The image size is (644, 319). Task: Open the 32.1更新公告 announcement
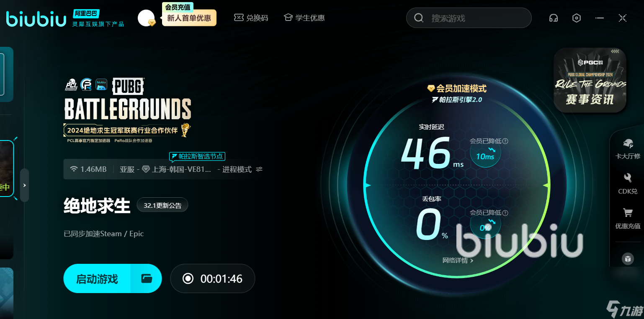pyautogui.click(x=162, y=205)
